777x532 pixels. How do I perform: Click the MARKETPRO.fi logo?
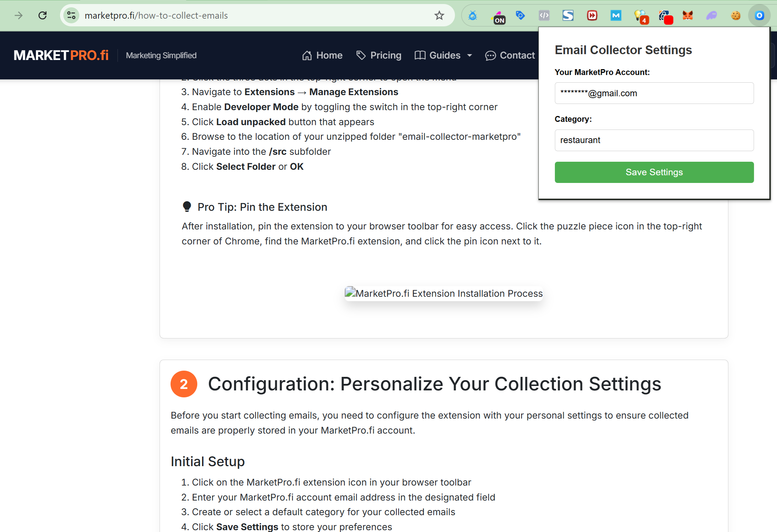click(x=61, y=55)
